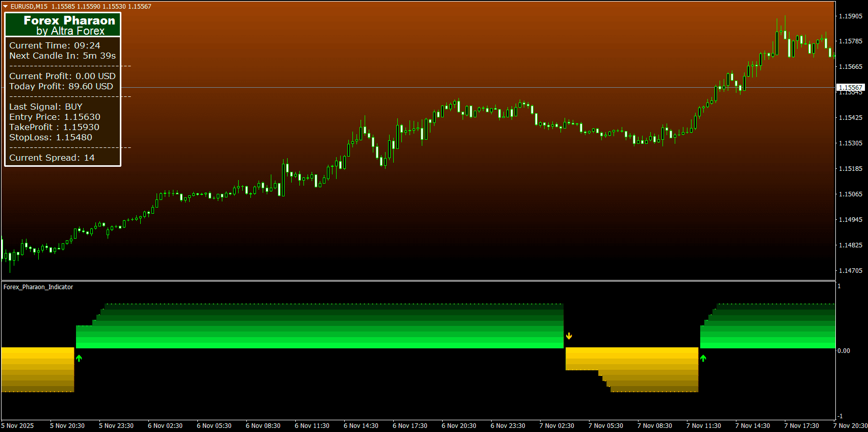
Task: Click the green buy arrow near 5 Nov 20:30
Action: click(79, 359)
